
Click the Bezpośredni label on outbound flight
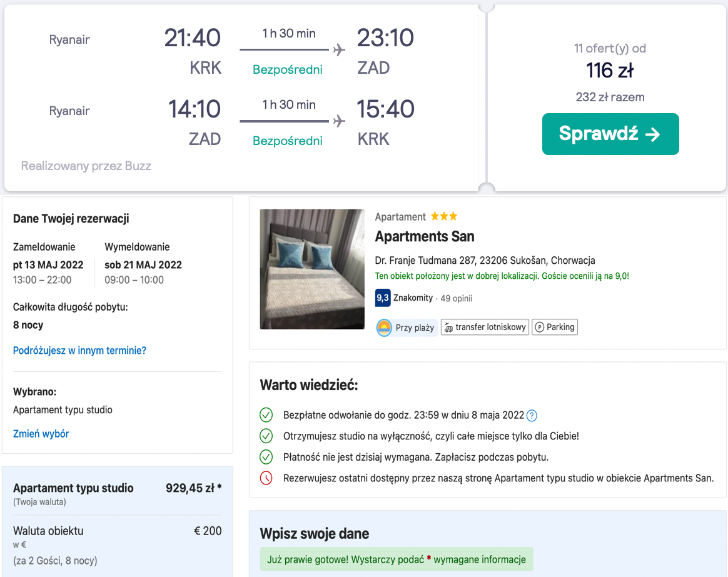tap(288, 69)
